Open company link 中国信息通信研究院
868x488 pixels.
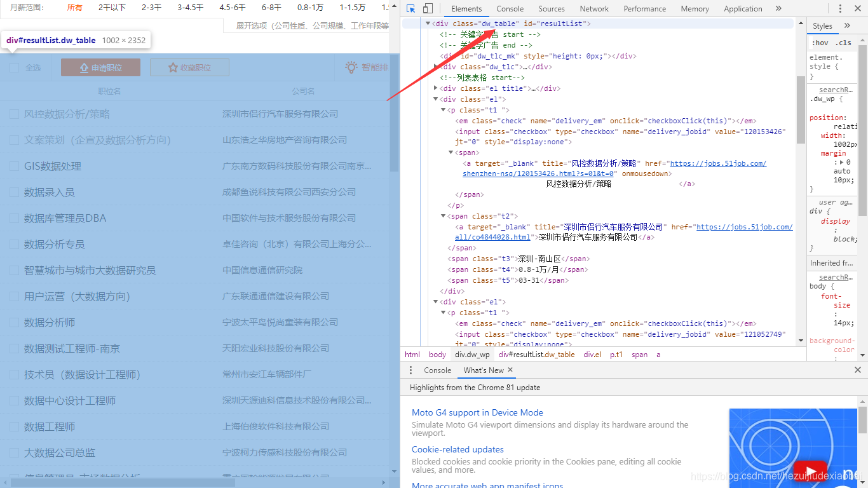coord(262,270)
